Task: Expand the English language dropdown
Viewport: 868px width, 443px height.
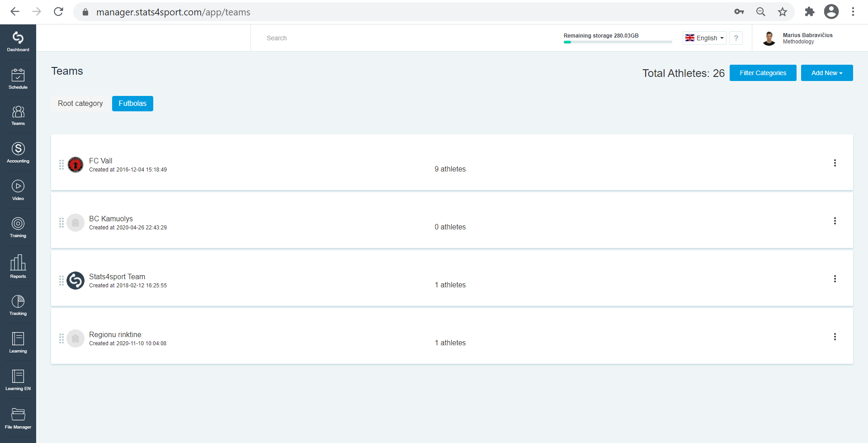Action: point(704,38)
